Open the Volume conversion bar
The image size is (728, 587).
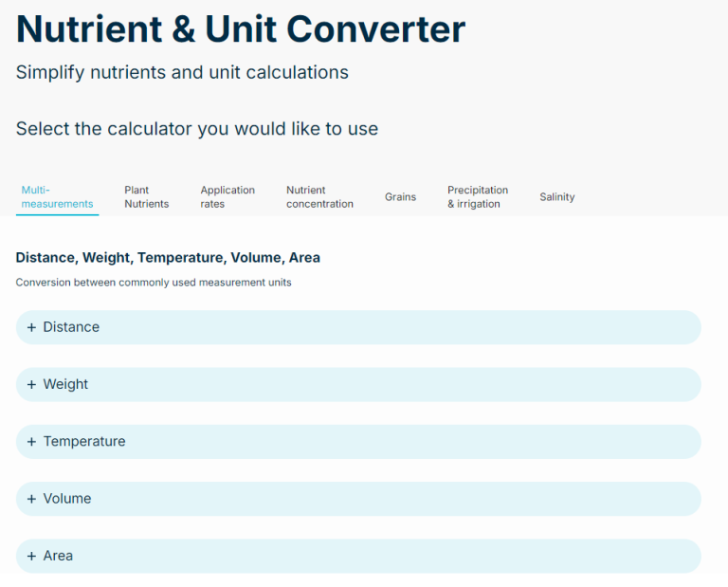358,499
